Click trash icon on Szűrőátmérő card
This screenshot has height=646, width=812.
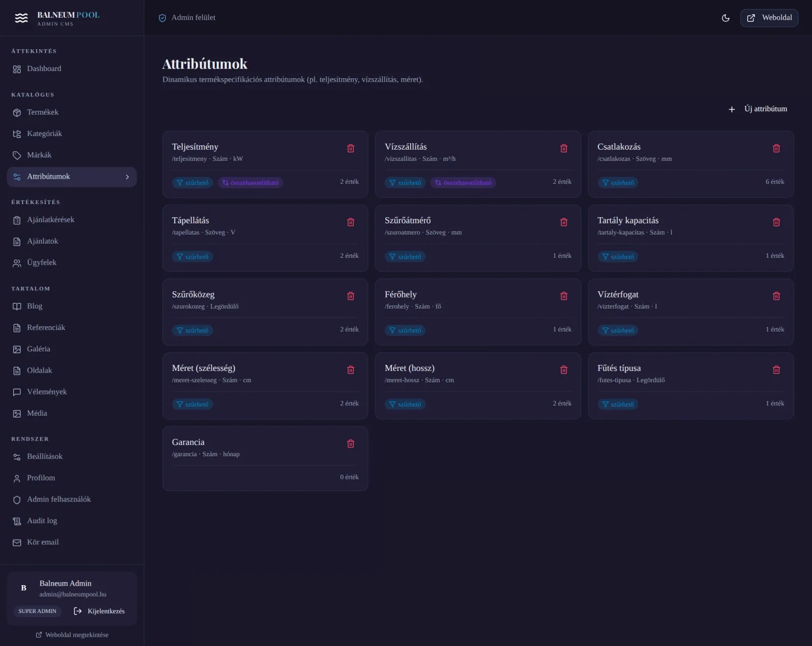[x=563, y=222]
